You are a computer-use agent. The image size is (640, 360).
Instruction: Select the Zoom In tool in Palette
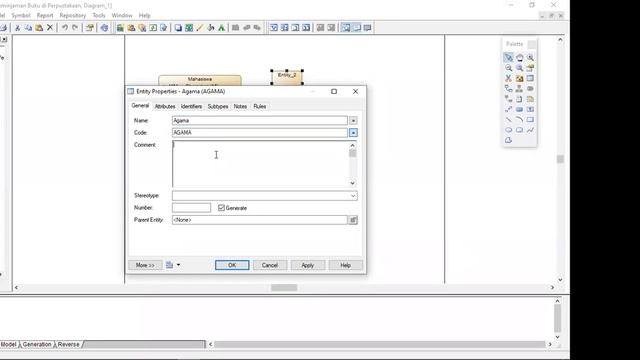[x=530, y=58]
